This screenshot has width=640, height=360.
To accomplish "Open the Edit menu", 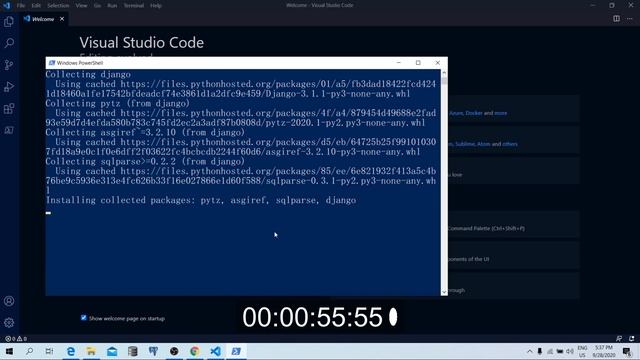I will click(36, 5).
